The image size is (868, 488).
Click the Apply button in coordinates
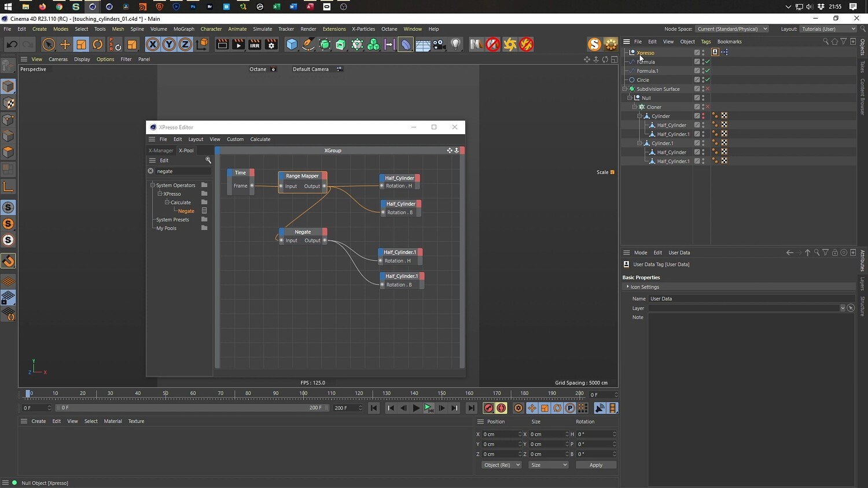tap(595, 465)
